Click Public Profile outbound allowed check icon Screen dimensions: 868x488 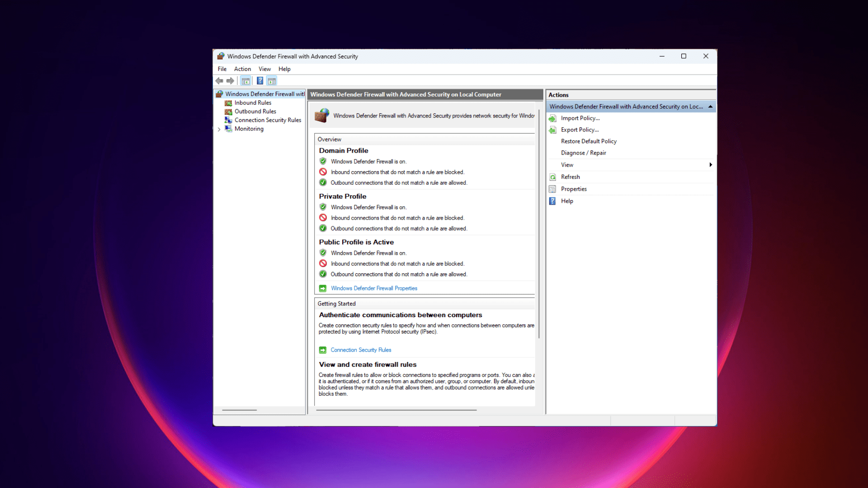pos(323,274)
